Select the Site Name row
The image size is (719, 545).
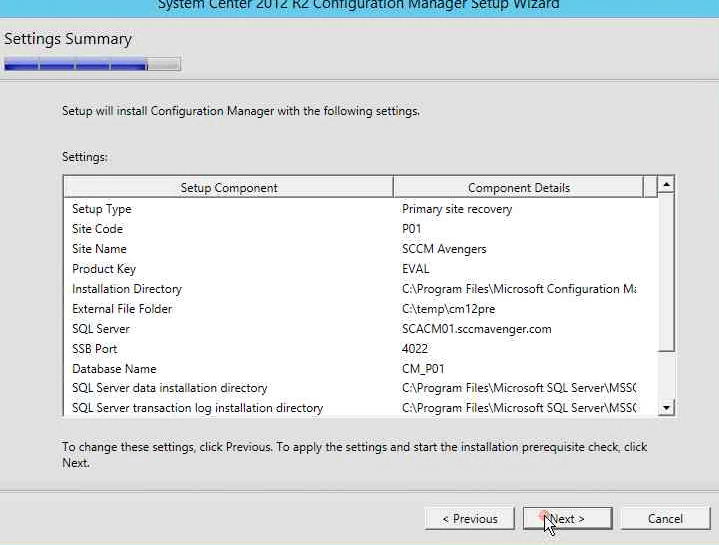[360, 249]
